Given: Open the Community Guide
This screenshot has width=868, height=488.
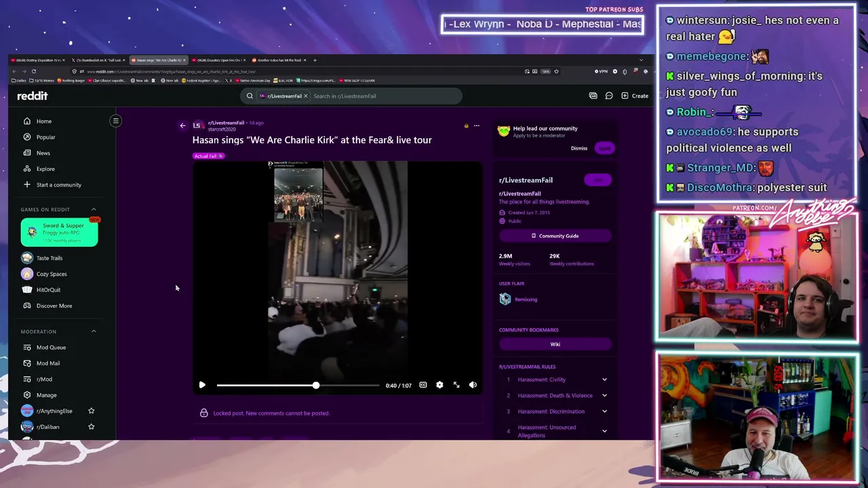Looking at the screenshot, I should pyautogui.click(x=555, y=236).
